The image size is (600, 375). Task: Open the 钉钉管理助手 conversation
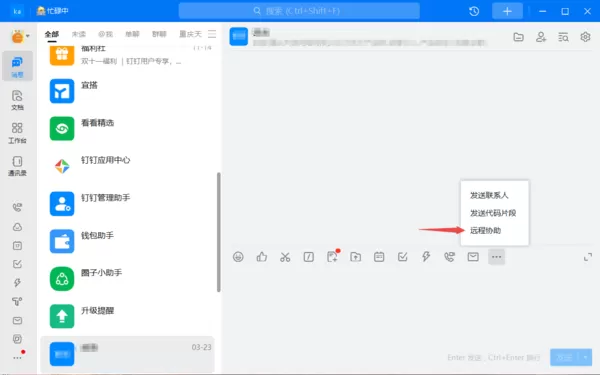127,204
